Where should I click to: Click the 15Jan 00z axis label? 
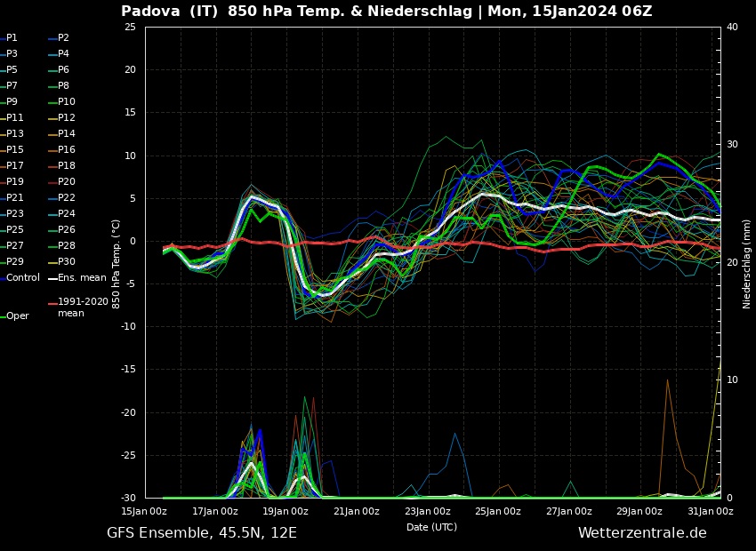pyautogui.click(x=144, y=511)
